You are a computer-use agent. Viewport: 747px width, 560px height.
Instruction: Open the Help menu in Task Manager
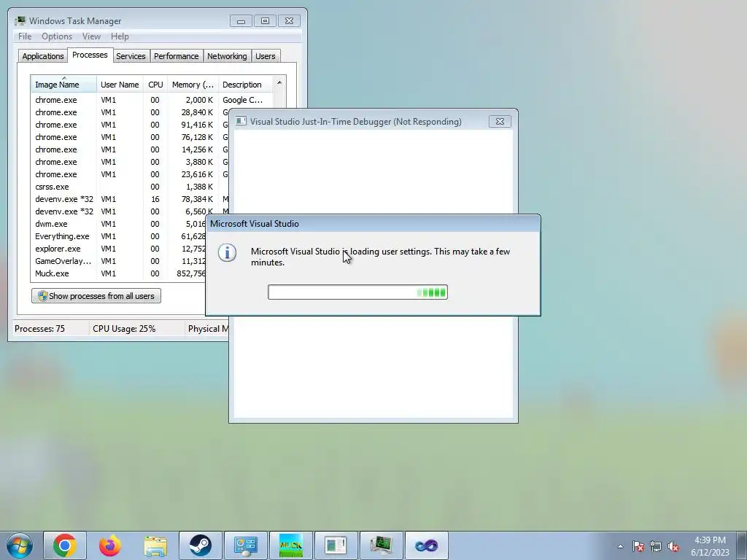(x=120, y=36)
